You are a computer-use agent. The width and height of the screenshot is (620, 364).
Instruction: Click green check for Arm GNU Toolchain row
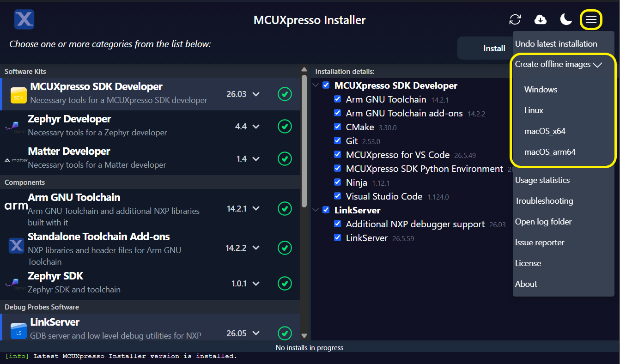click(x=285, y=209)
